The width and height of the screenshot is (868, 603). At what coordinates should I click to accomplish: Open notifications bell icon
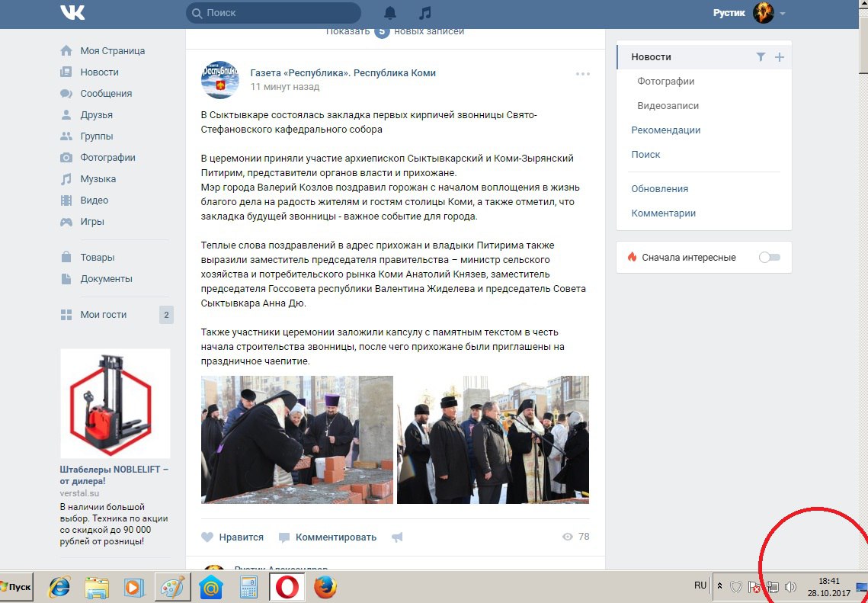390,13
